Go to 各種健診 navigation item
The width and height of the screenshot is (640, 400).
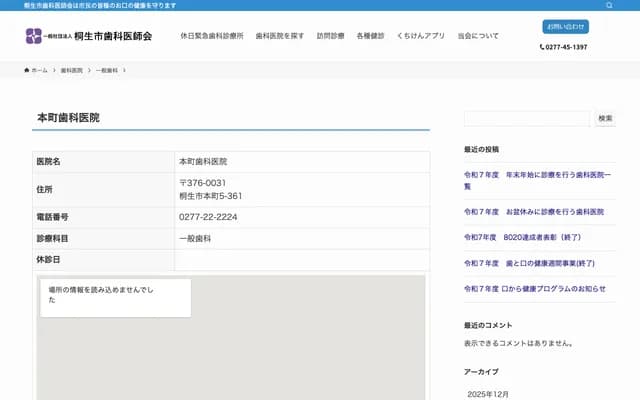[x=370, y=36]
